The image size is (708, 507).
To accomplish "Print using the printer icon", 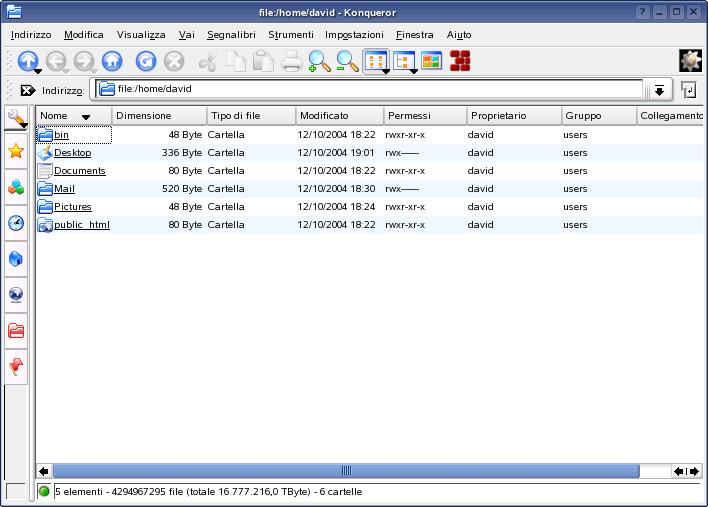I will pyautogui.click(x=291, y=61).
